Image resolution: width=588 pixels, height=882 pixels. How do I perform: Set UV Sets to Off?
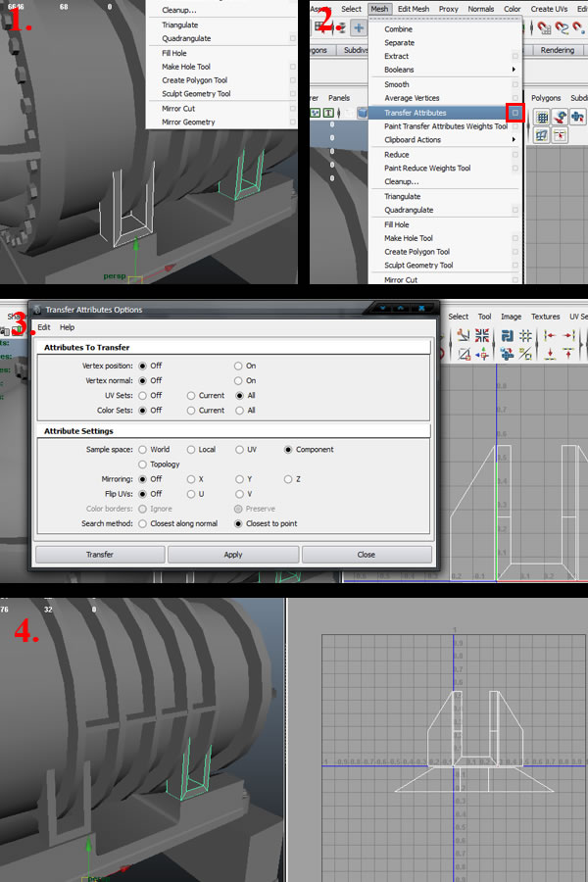click(143, 396)
